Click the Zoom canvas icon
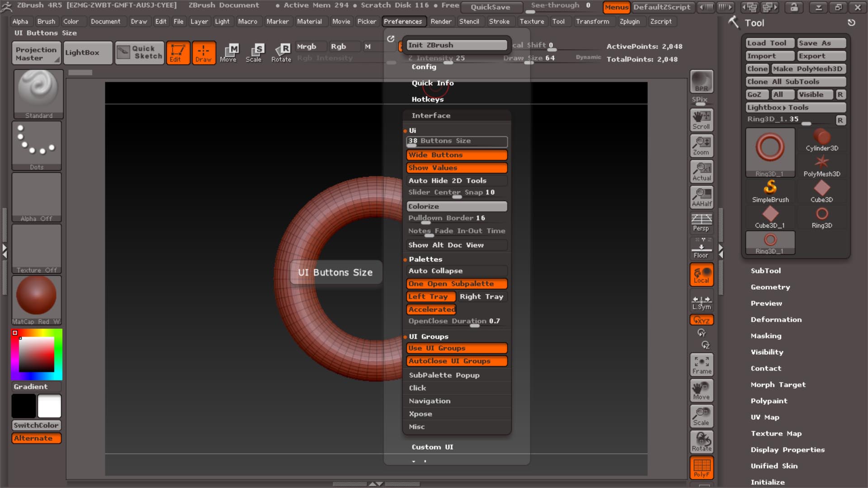This screenshot has width=868, height=488. [702, 145]
